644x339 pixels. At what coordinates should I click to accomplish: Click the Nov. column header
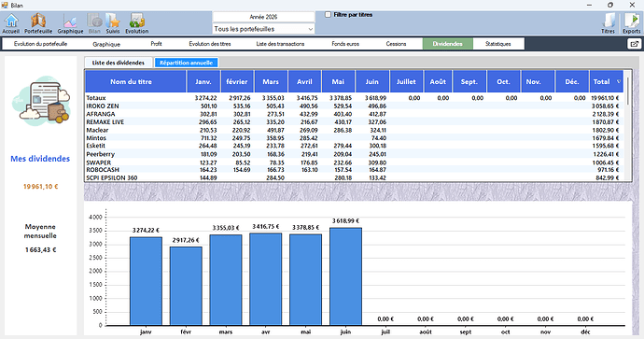(x=538, y=81)
